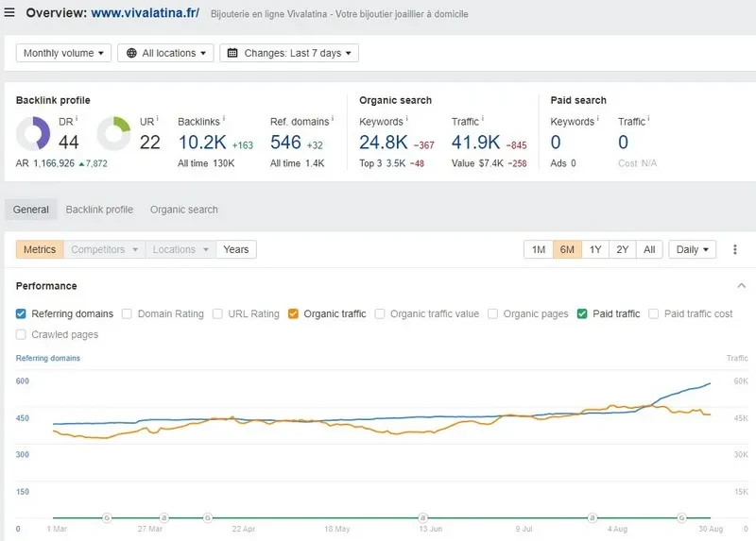Collapse the Performance section chevron
Viewport: 756px width, 541px height.
click(742, 286)
